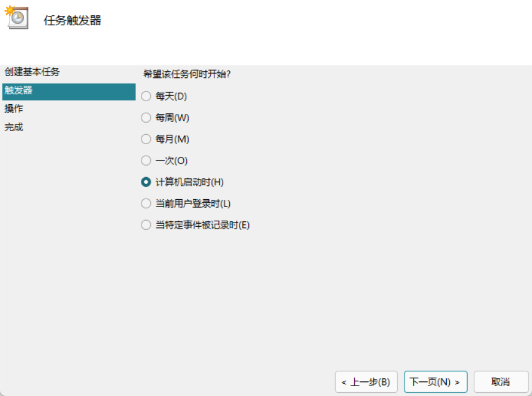Open the 完成 step in sidebar
Viewport: 532px width, 396px height.
[13, 128]
